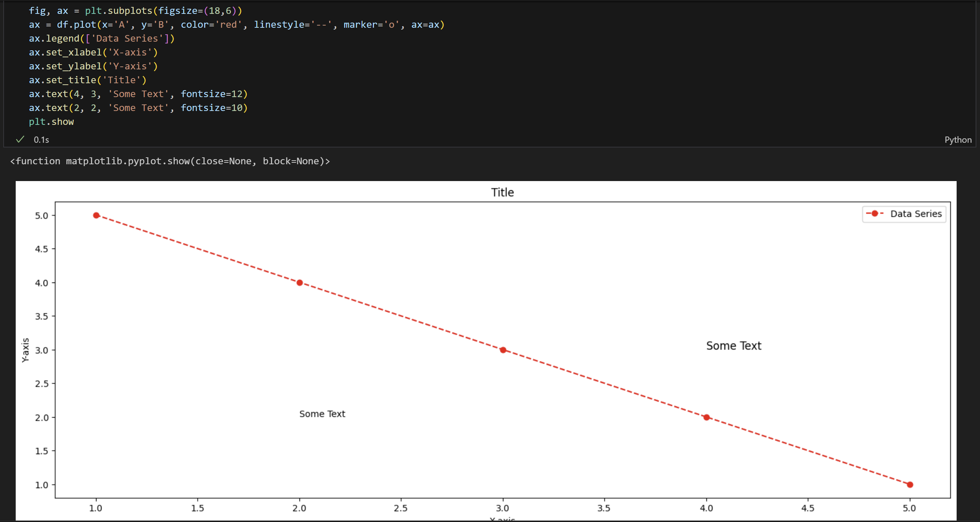Click the red marker in the legend

point(874,214)
